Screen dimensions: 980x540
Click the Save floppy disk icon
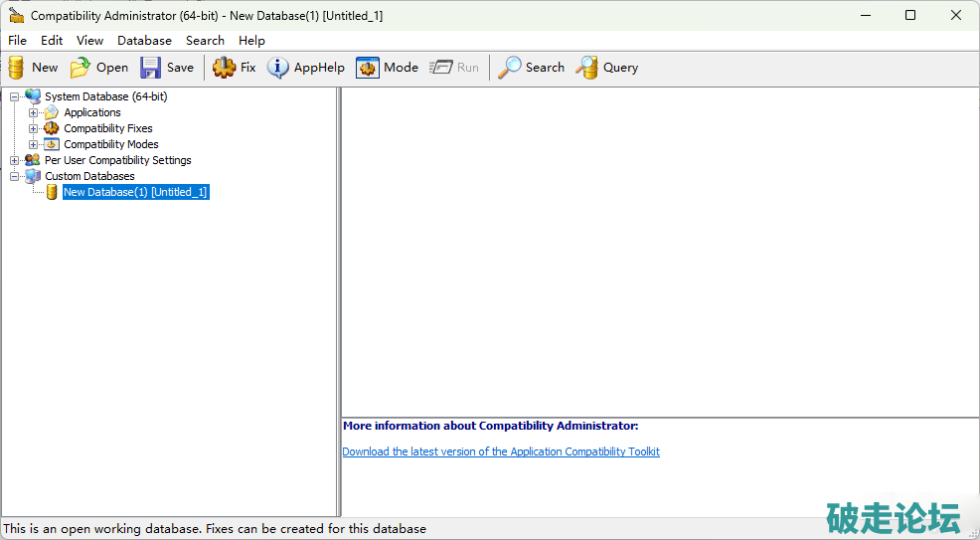tap(151, 68)
